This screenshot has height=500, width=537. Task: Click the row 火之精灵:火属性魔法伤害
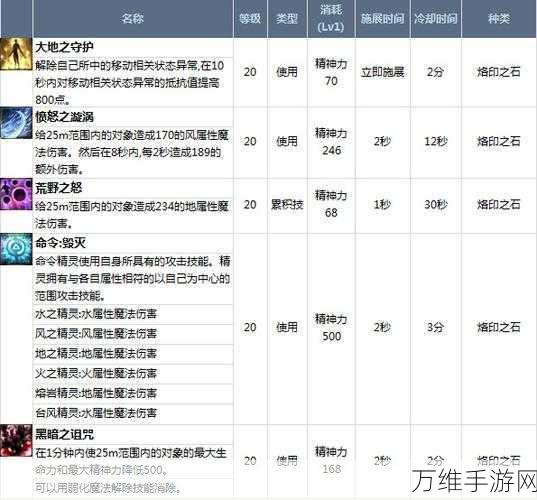tap(133, 373)
